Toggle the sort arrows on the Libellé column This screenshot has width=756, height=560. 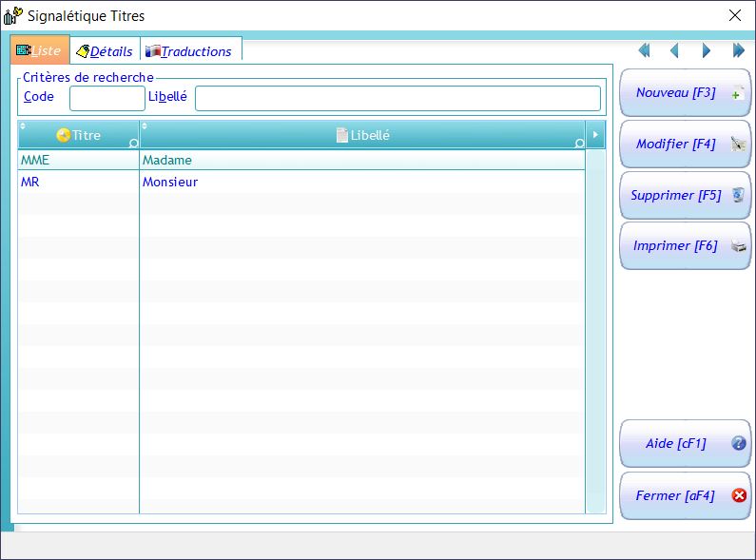click(x=145, y=126)
